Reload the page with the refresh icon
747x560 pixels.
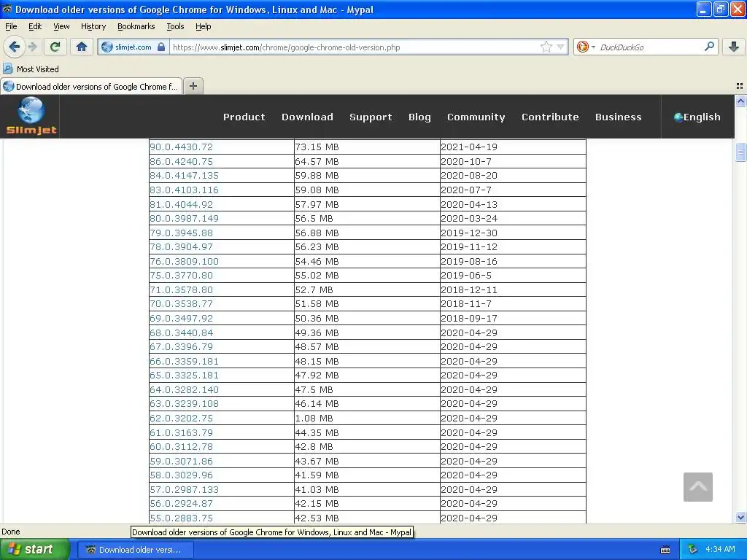[x=55, y=47]
